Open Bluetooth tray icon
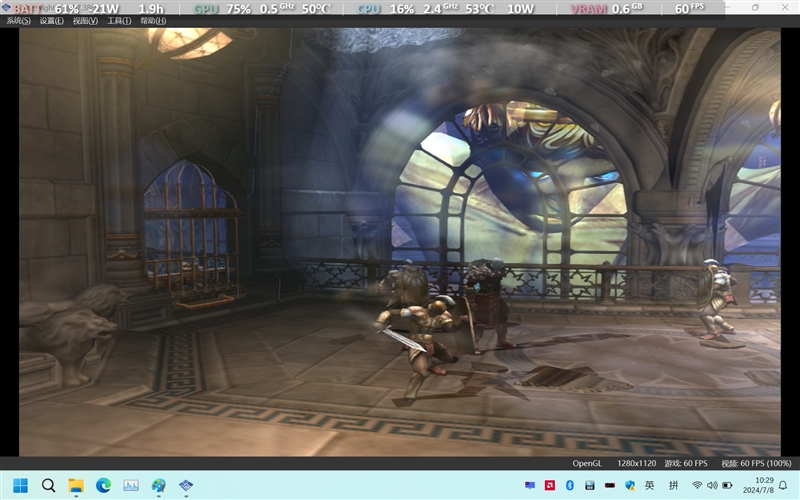The width and height of the screenshot is (800, 500). click(569, 485)
